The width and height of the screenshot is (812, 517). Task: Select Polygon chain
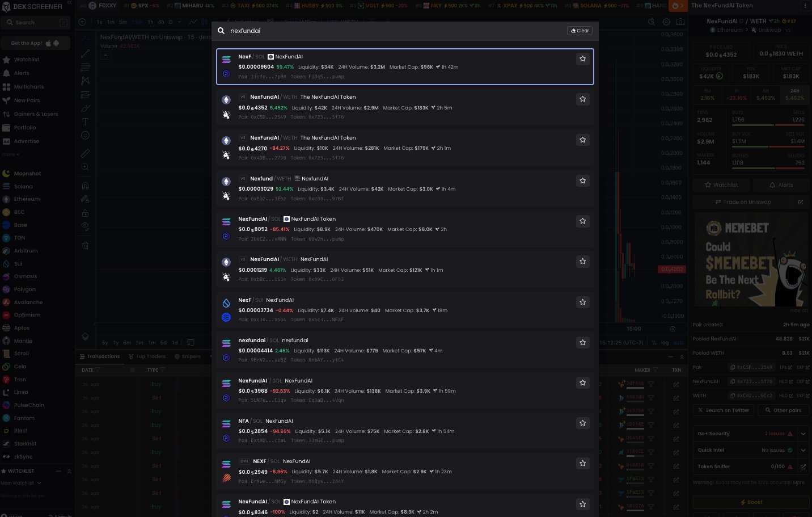click(x=24, y=289)
